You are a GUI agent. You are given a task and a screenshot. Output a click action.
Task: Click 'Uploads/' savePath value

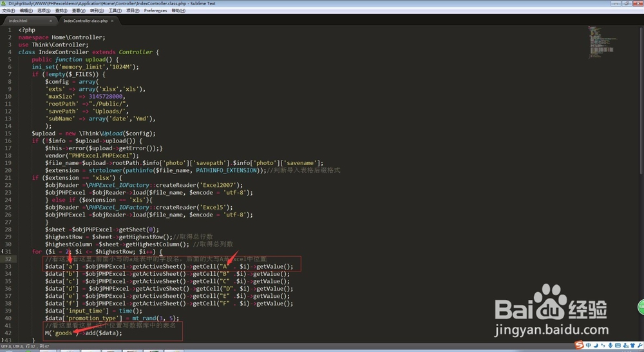click(110, 111)
